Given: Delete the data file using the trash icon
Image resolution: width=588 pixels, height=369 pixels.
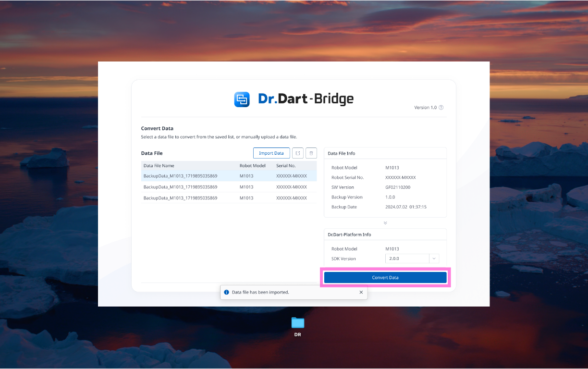Looking at the screenshot, I should (x=311, y=153).
